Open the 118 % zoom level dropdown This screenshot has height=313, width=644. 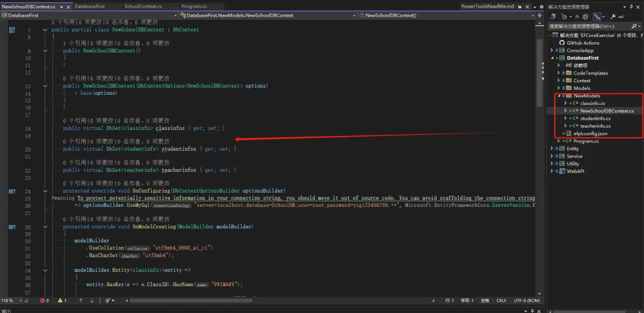click(20, 300)
